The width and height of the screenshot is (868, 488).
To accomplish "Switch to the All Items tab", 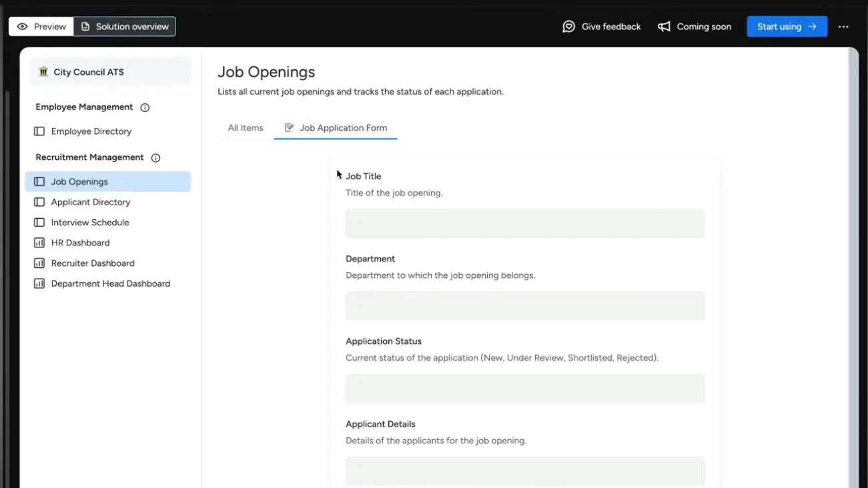I will point(245,127).
